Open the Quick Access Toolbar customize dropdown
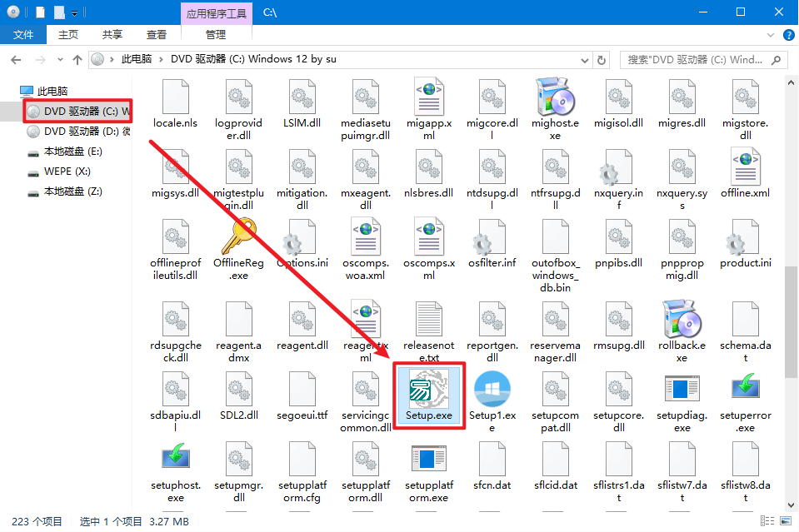The image size is (799, 532). [x=75, y=12]
